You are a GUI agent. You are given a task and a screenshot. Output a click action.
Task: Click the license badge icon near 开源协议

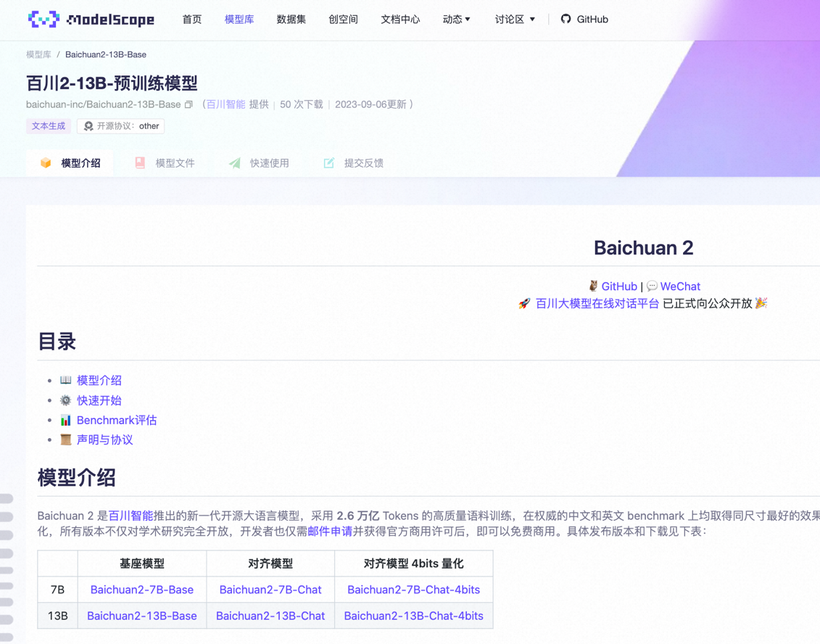(x=88, y=126)
